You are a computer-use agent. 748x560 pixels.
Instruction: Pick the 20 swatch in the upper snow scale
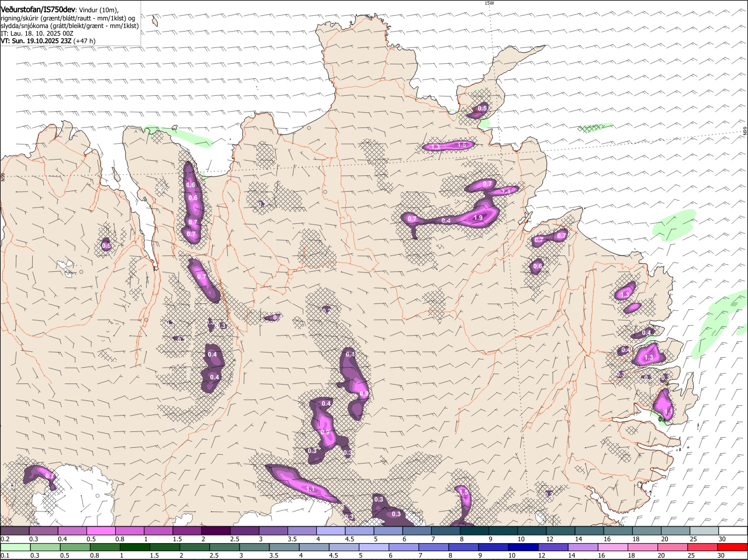(674, 530)
